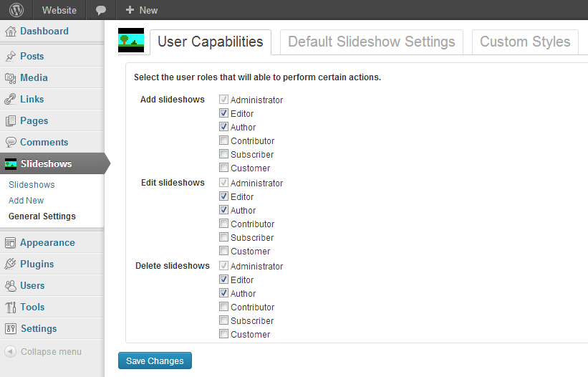588x377 pixels.
Task: Open the Website site menu in admin bar
Action: 59,10
